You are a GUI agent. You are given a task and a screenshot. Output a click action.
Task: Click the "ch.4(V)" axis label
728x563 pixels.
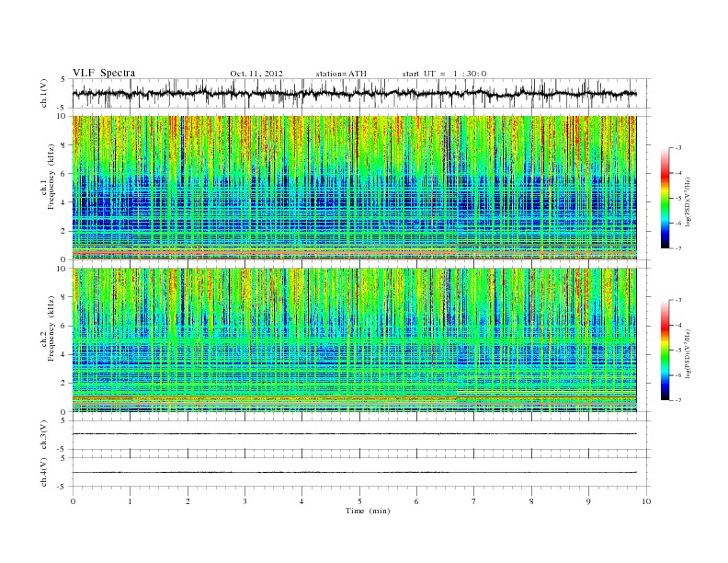point(44,473)
